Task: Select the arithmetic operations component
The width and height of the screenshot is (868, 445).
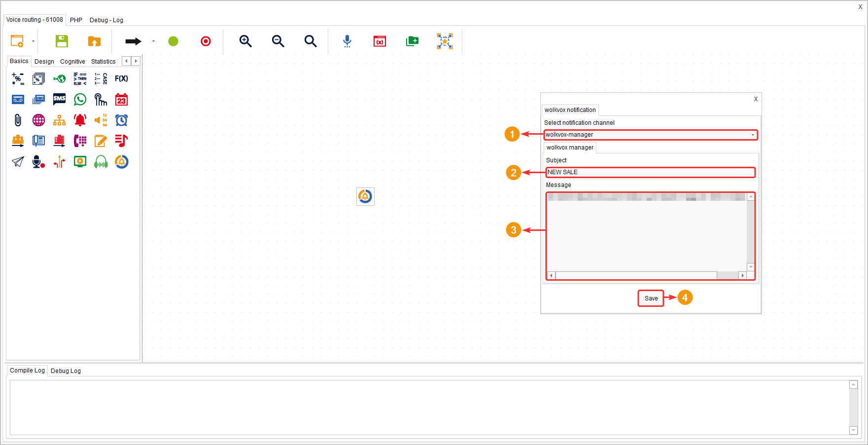Action: (x=18, y=78)
